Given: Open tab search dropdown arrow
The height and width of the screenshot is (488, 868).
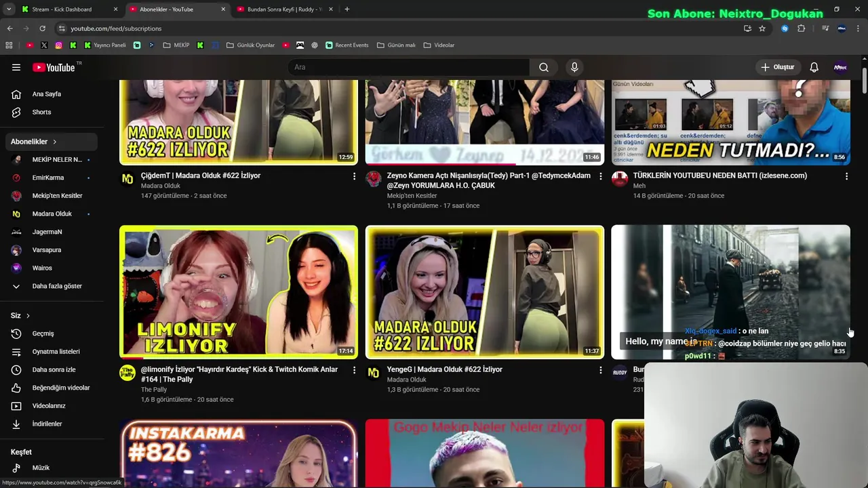Looking at the screenshot, I should coord(9,9).
